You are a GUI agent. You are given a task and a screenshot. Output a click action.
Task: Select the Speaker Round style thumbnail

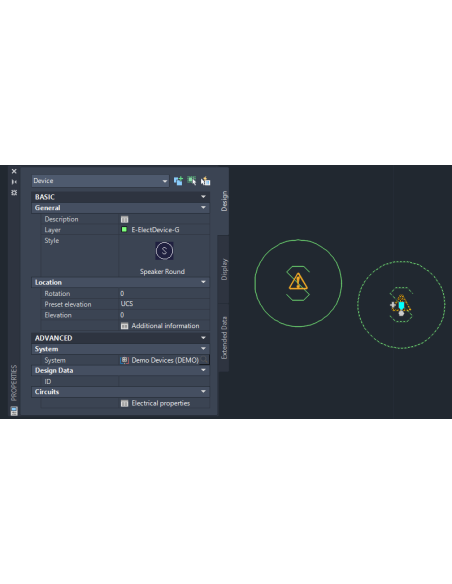click(164, 251)
